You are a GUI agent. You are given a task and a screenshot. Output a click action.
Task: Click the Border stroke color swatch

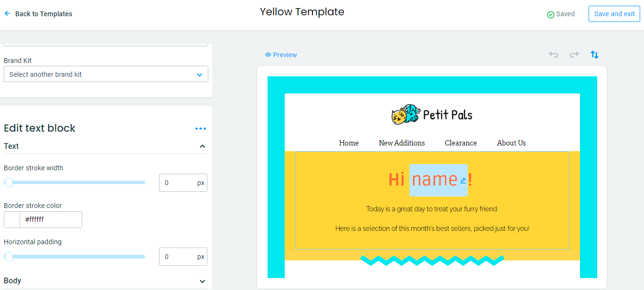(x=12, y=220)
